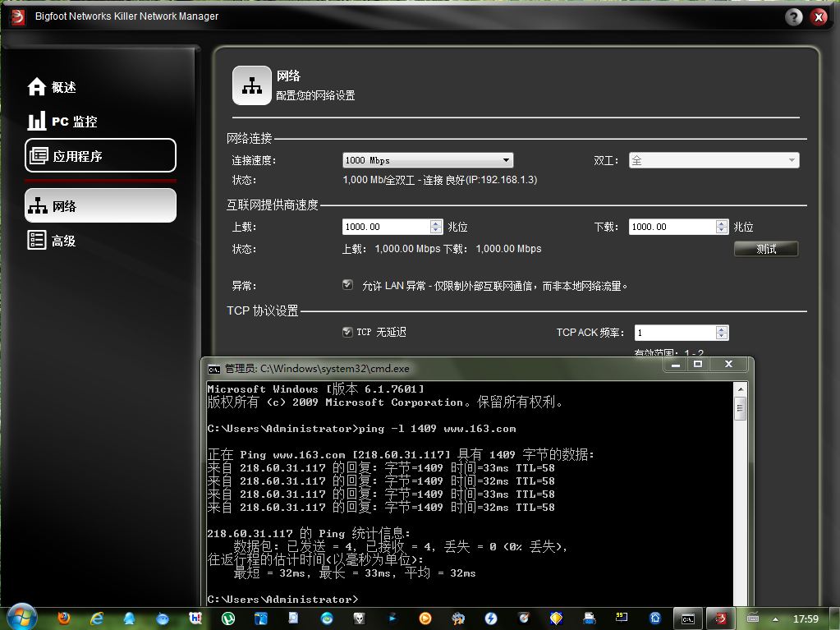Click the 状态 line showing IP:192.168.1.3
Image resolution: width=840 pixels, height=630 pixels.
[x=440, y=180]
